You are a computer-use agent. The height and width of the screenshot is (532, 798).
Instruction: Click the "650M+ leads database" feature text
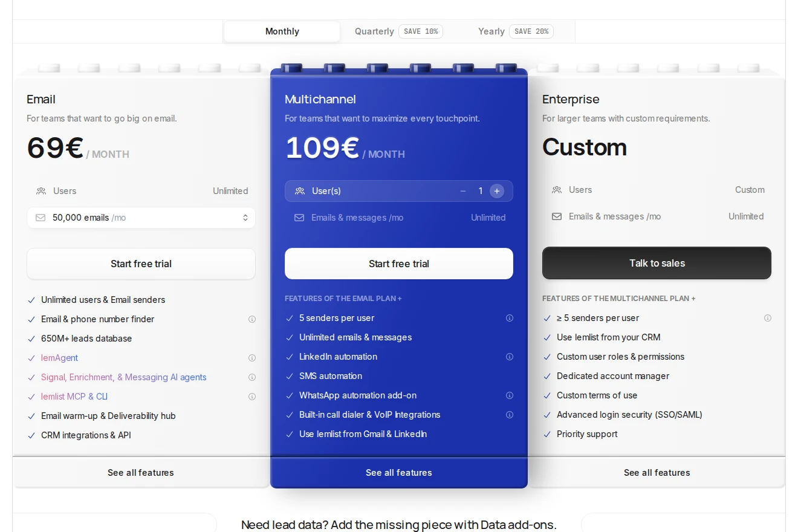[86, 339]
